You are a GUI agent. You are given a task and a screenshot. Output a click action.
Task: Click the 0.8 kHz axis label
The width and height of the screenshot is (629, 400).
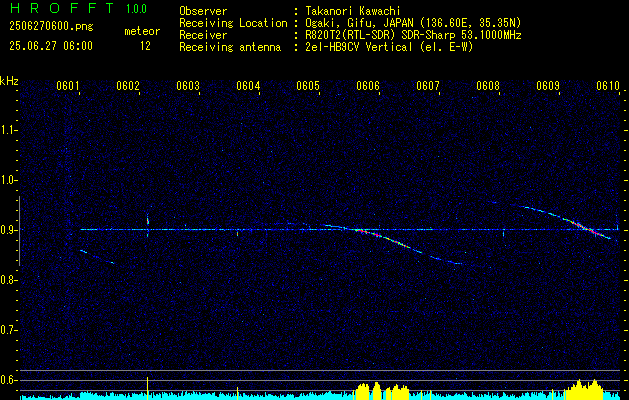point(7,280)
